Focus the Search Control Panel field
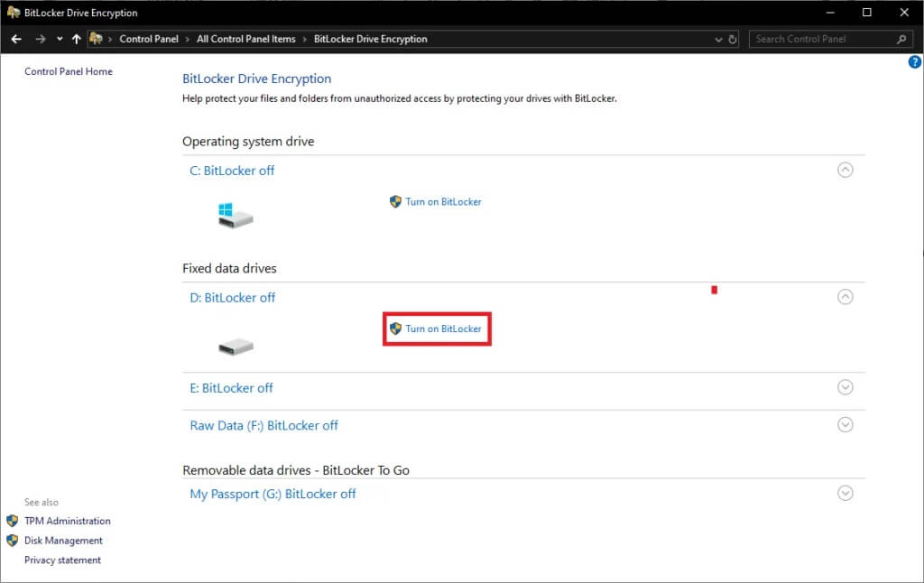The height and width of the screenshot is (583, 924). (831, 39)
